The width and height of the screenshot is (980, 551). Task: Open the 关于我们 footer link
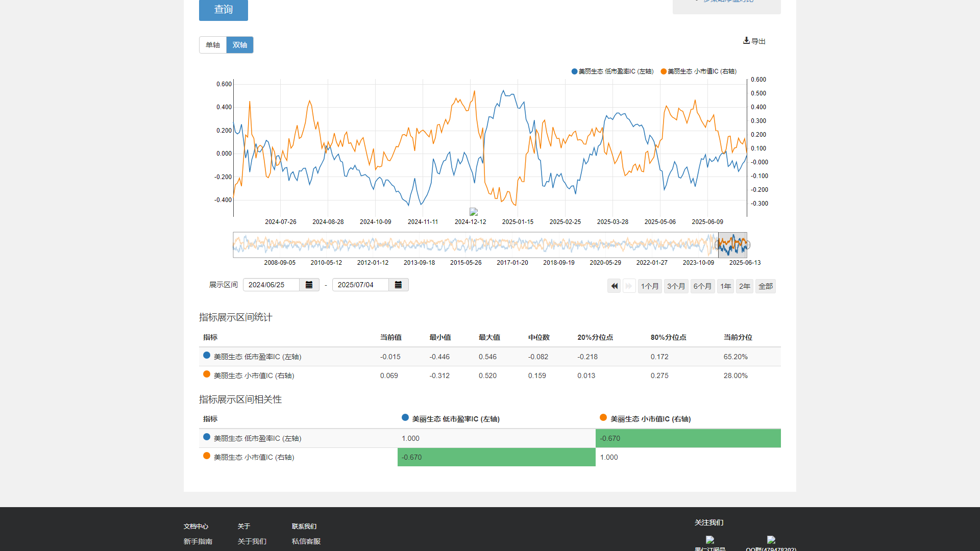click(252, 541)
